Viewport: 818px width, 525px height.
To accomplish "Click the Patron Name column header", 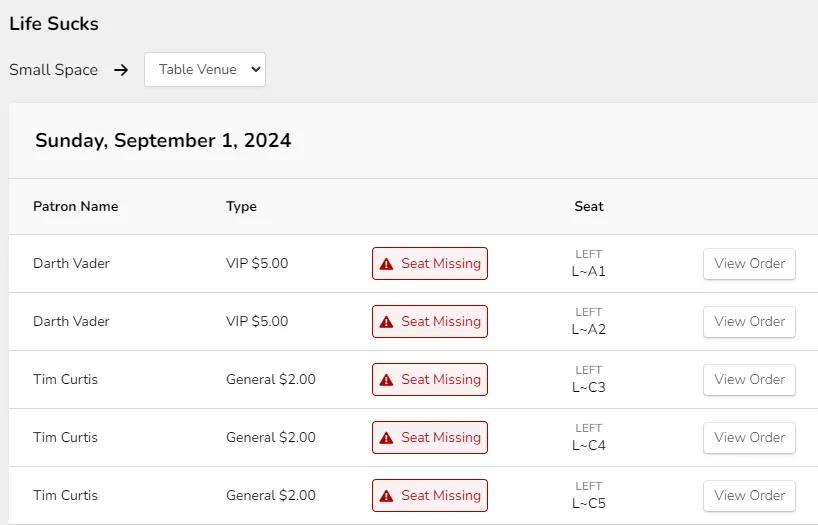I will tap(76, 206).
